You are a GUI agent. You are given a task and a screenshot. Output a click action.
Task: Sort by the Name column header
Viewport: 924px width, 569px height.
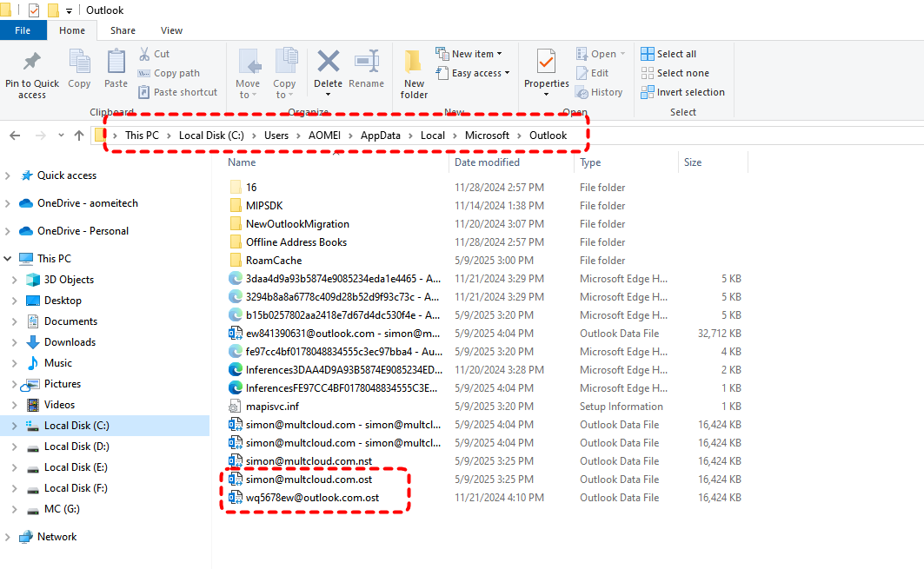click(x=242, y=162)
